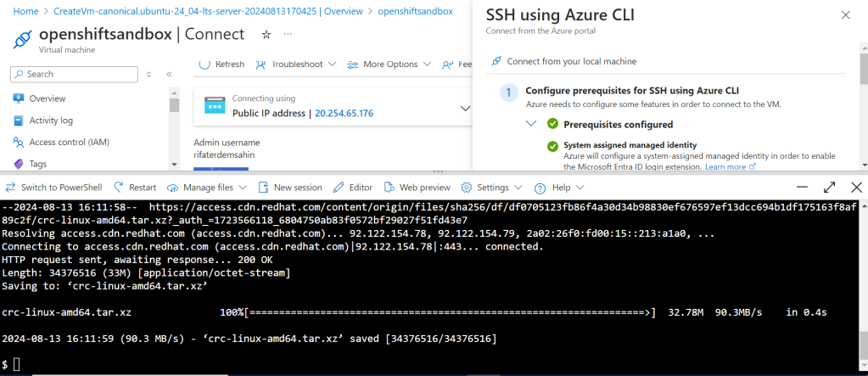
Task: Open the Cloud Shell Editor
Action: [x=354, y=188]
